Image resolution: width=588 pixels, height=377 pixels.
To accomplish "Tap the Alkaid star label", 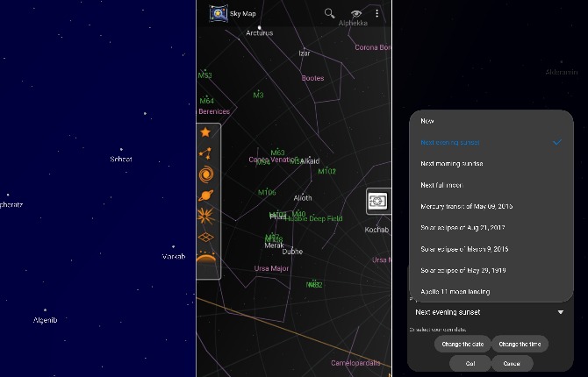I will click(x=310, y=161).
